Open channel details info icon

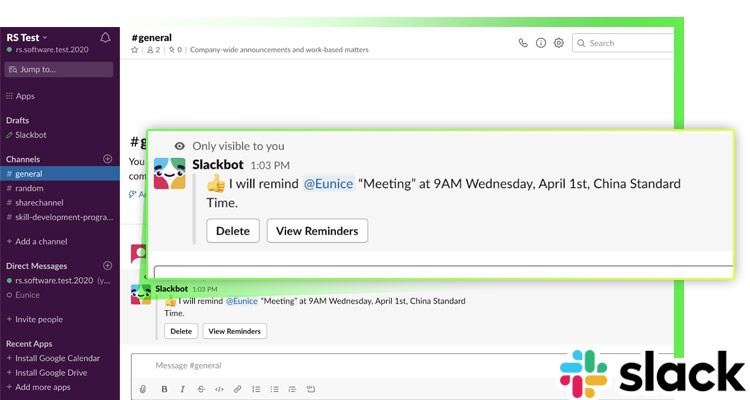click(x=541, y=43)
